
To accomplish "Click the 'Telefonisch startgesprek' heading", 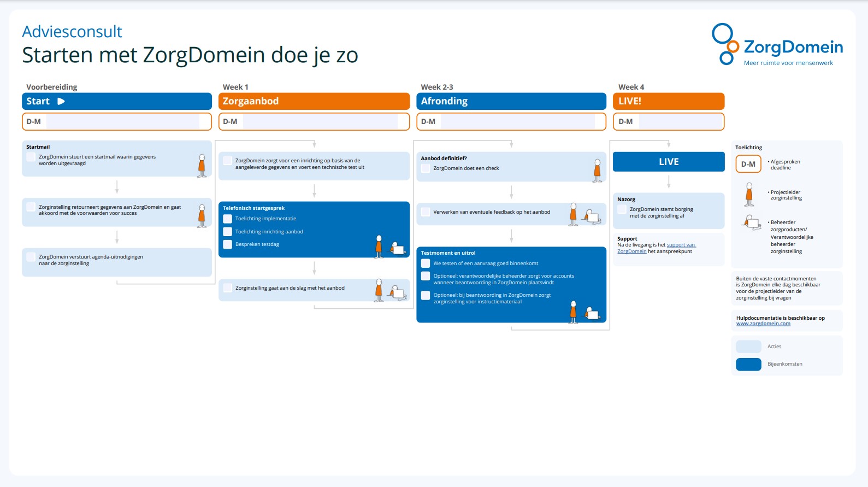I will [254, 208].
